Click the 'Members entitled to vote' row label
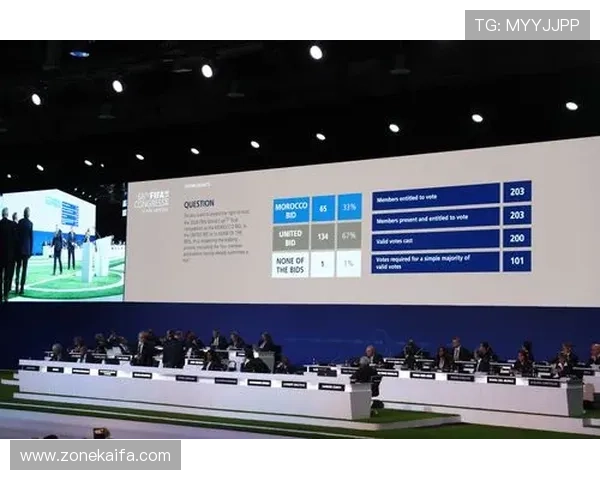The width and height of the screenshot is (600, 480). click(x=436, y=197)
